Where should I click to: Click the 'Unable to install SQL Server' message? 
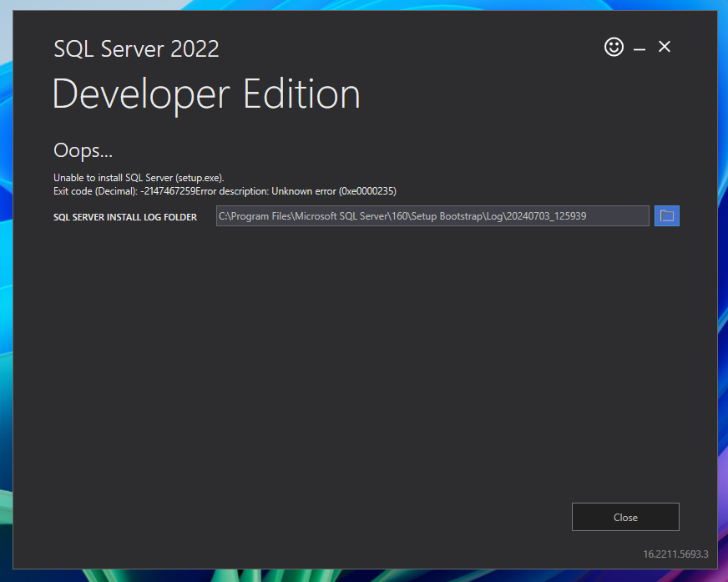click(139, 178)
